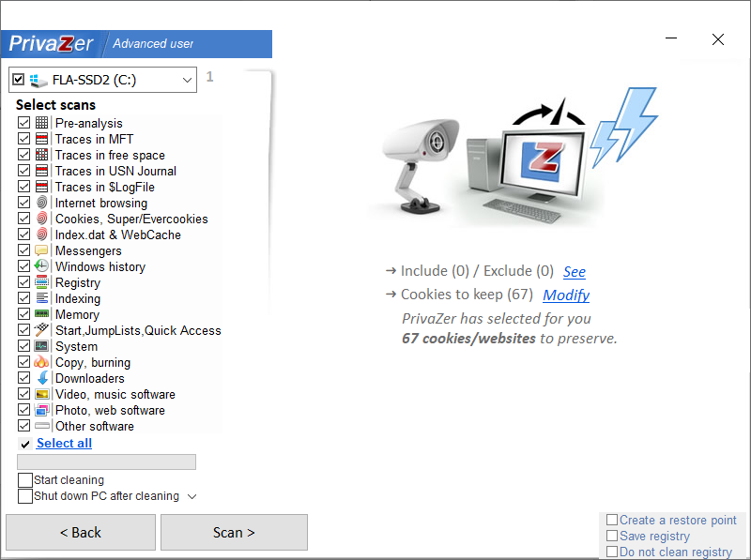751x560 pixels.
Task: Open the See link for Include/Exclude
Action: click(x=575, y=271)
